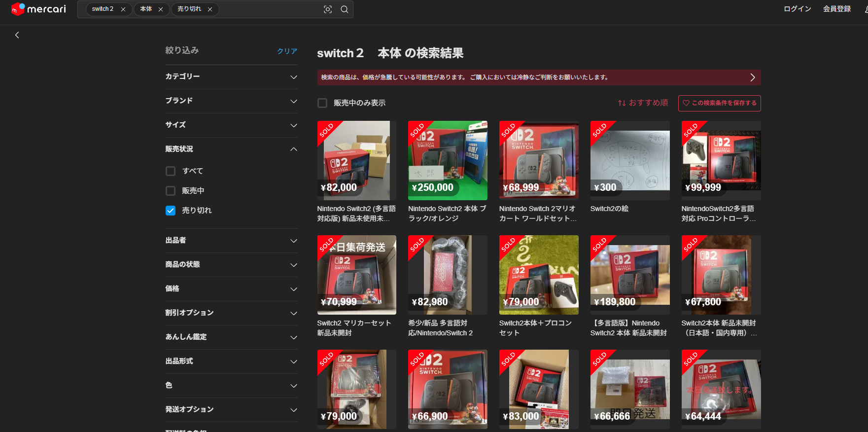The width and height of the screenshot is (868, 432).
Task: Open the ¥64,444 listing thumbnail
Action: coord(721,389)
